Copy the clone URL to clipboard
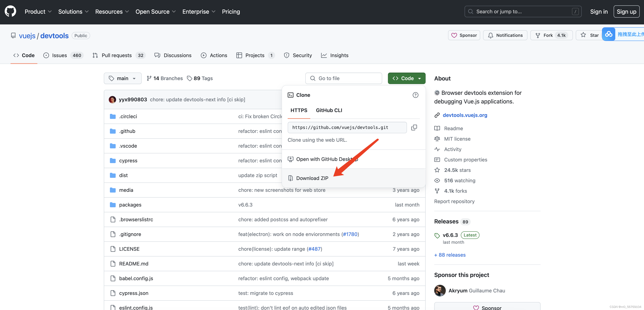The width and height of the screenshot is (644, 310). 414,128
